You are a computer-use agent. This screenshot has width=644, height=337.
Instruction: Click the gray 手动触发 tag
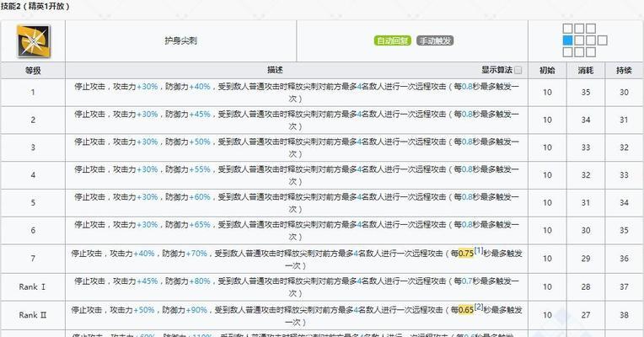[x=435, y=40]
